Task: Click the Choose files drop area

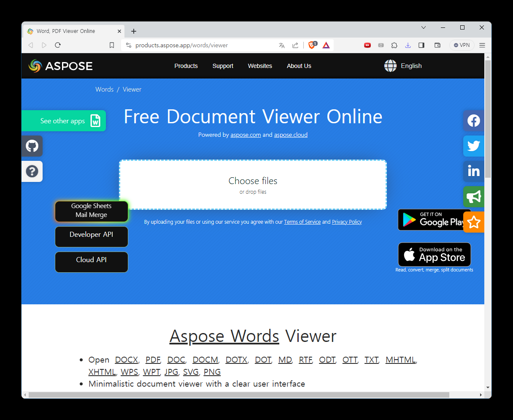Action: click(x=253, y=185)
